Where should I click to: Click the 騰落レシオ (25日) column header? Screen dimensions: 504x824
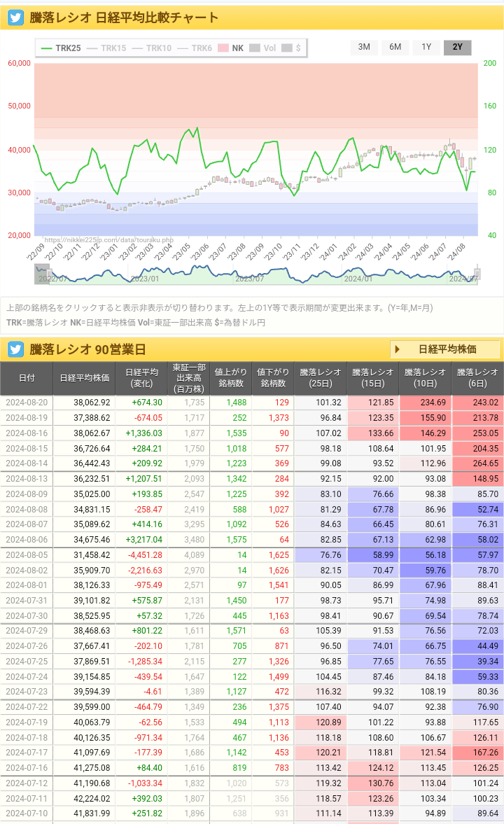pyautogui.click(x=320, y=378)
